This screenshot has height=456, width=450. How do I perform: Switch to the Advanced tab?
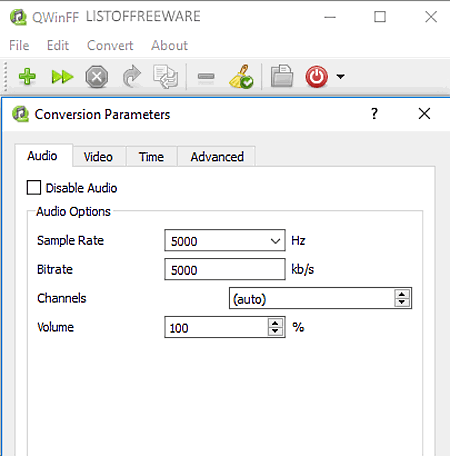(217, 156)
